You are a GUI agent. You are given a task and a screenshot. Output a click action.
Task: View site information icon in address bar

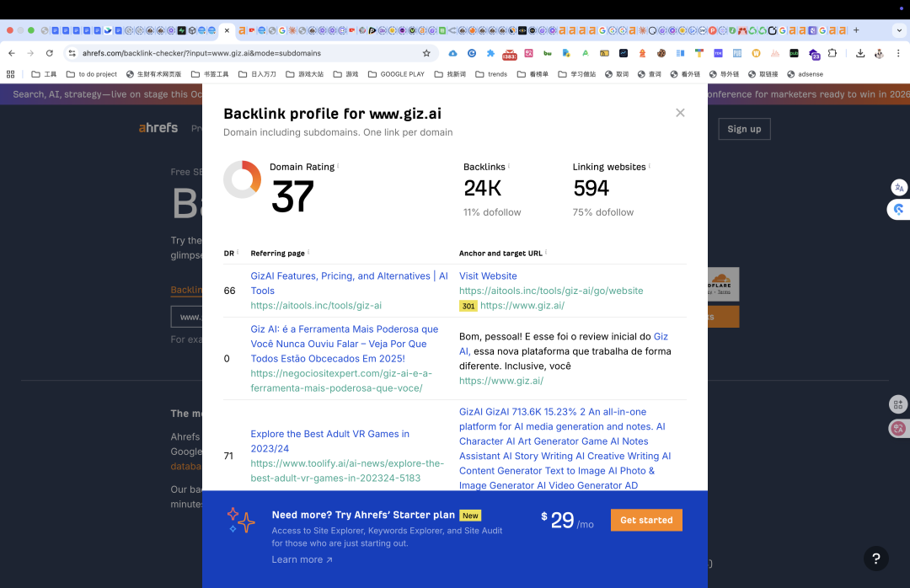pos(72,53)
